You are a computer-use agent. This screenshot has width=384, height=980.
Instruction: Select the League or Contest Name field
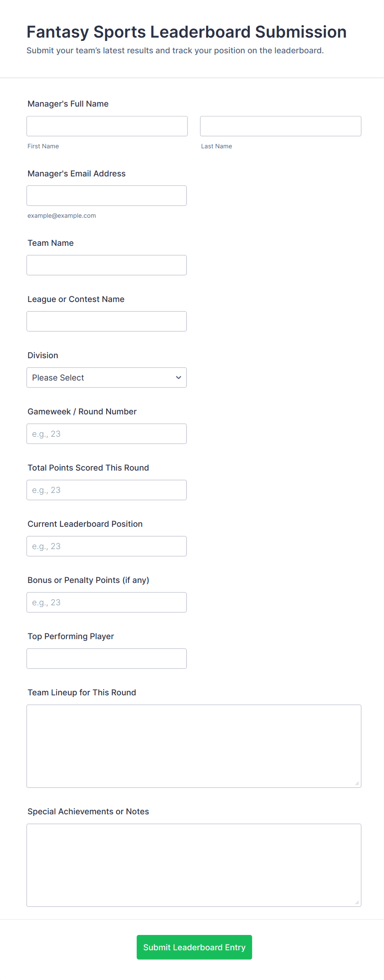(107, 321)
